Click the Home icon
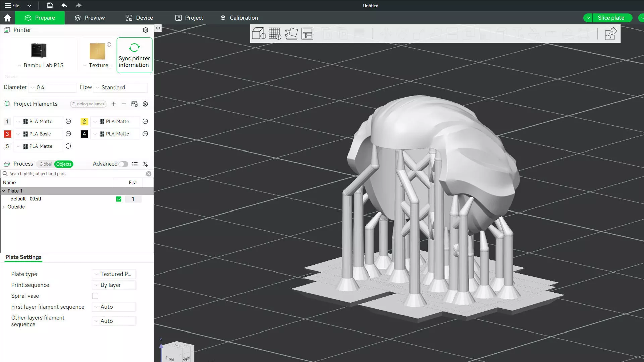Screen dimensions: 644x362 click(x=7, y=18)
